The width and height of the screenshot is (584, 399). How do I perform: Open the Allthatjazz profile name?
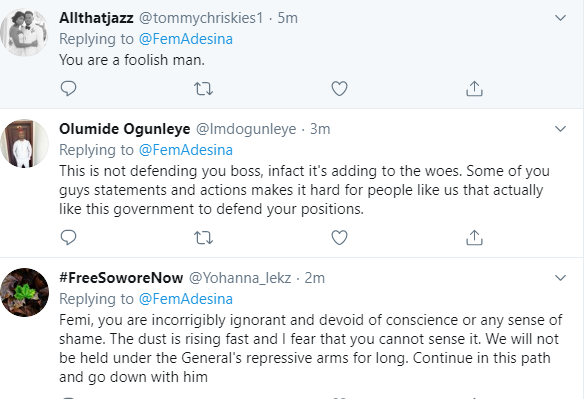point(96,18)
